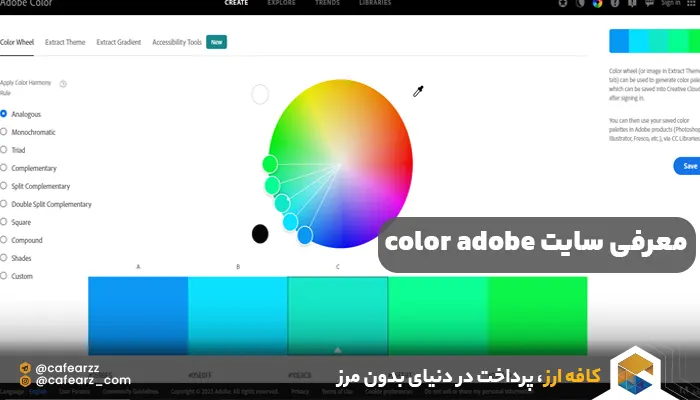Screen dimensions: 700x400
Task: Open the Extract Gradient tab
Action: (119, 42)
